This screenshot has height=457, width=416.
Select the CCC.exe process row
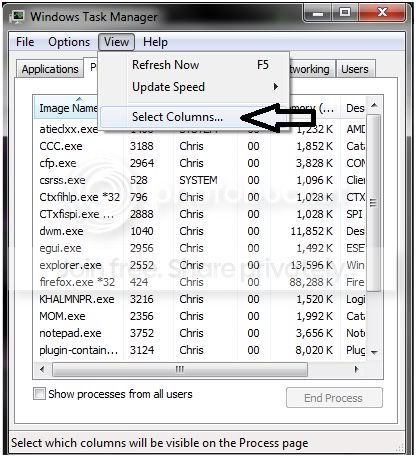(x=200, y=146)
